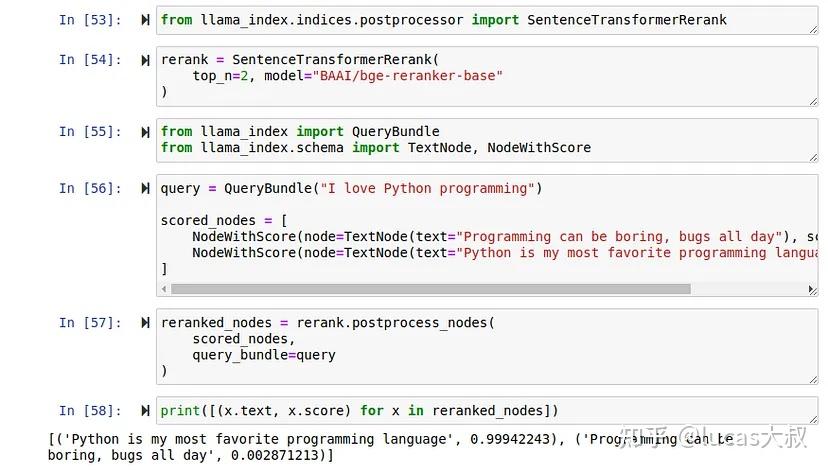Click the horizontal scrollbar thumb in cell 56
This screenshot has width=828, height=470.
430,289
